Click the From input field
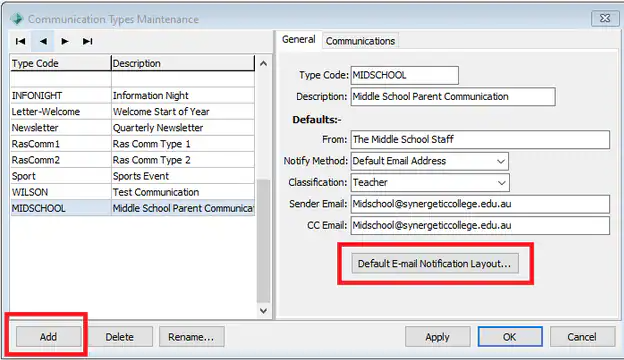This screenshot has width=624, height=360. [x=480, y=140]
